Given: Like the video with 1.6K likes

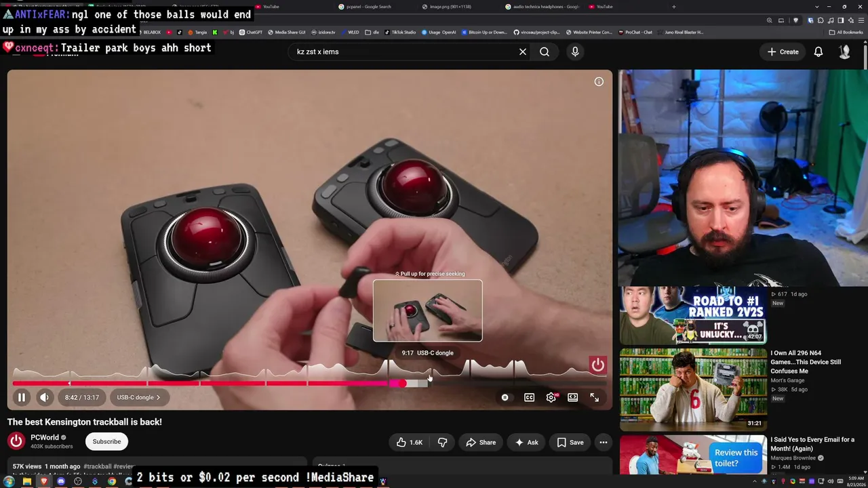Looking at the screenshot, I should pyautogui.click(x=410, y=443).
